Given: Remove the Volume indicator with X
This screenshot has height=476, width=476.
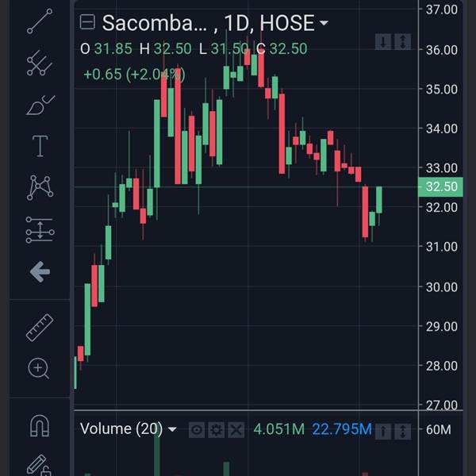Looking at the screenshot, I should tap(236, 430).
